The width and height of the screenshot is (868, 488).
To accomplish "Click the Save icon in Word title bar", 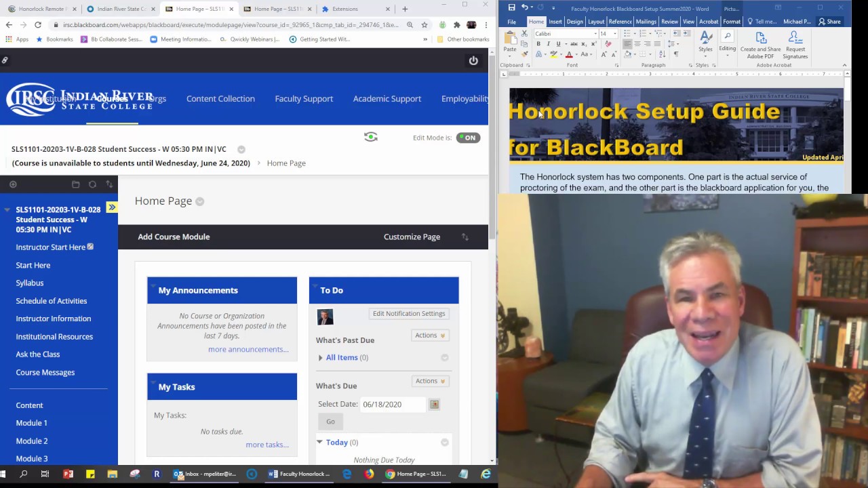I will [x=511, y=7].
